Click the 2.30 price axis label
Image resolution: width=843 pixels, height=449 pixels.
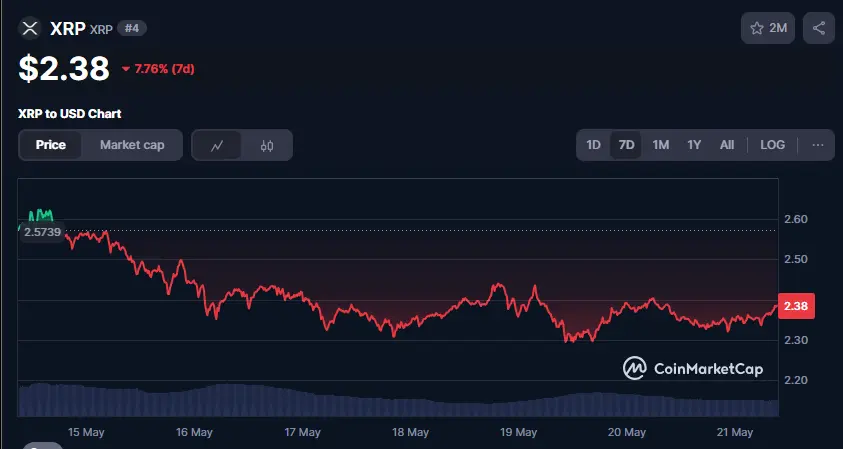point(796,340)
